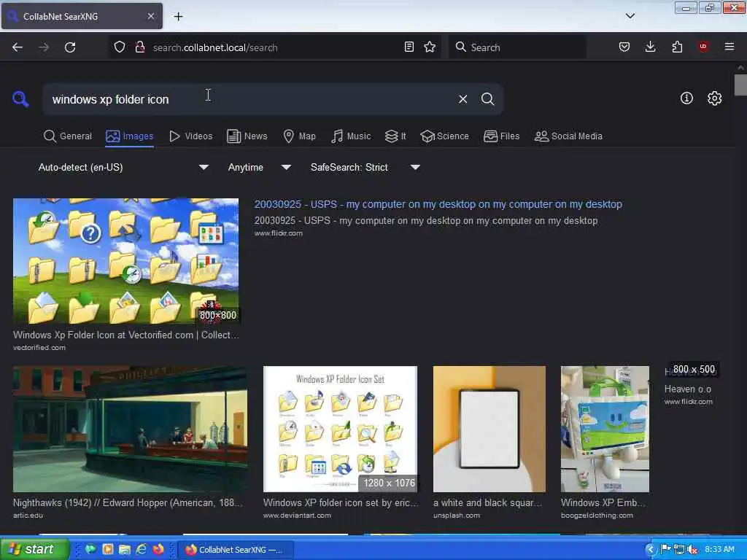Screen dimensions: 747x560
Task: Switch to the Videos category tab
Action: click(191, 136)
